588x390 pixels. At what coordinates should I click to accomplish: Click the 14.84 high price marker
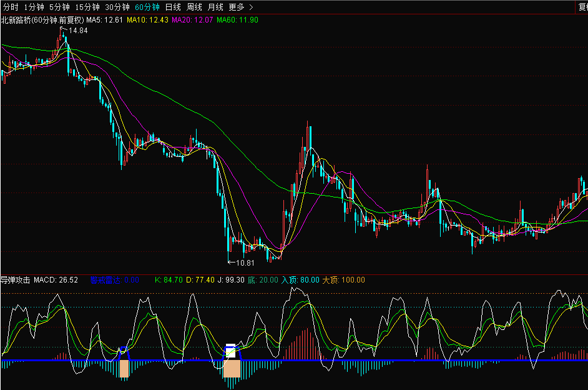pyautogui.click(x=77, y=31)
